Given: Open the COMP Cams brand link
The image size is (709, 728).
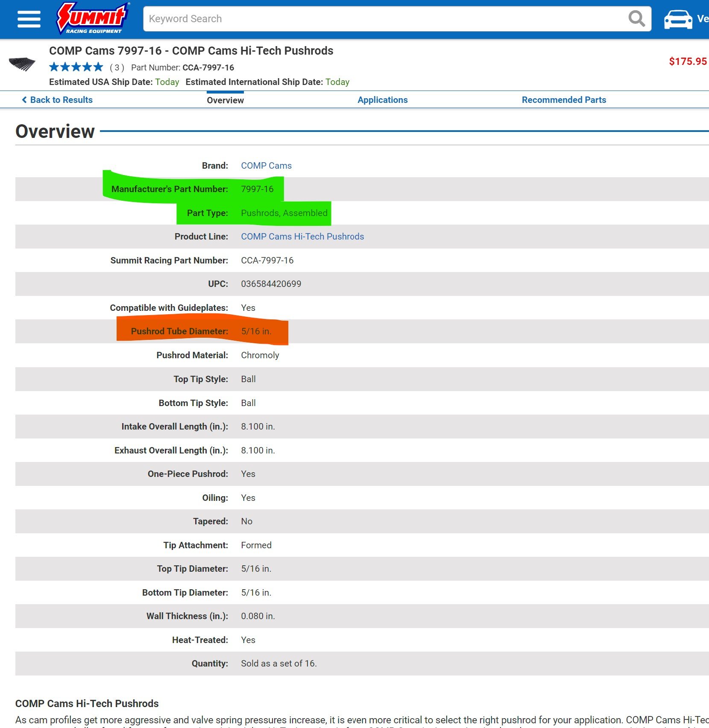Looking at the screenshot, I should (x=266, y=166).
